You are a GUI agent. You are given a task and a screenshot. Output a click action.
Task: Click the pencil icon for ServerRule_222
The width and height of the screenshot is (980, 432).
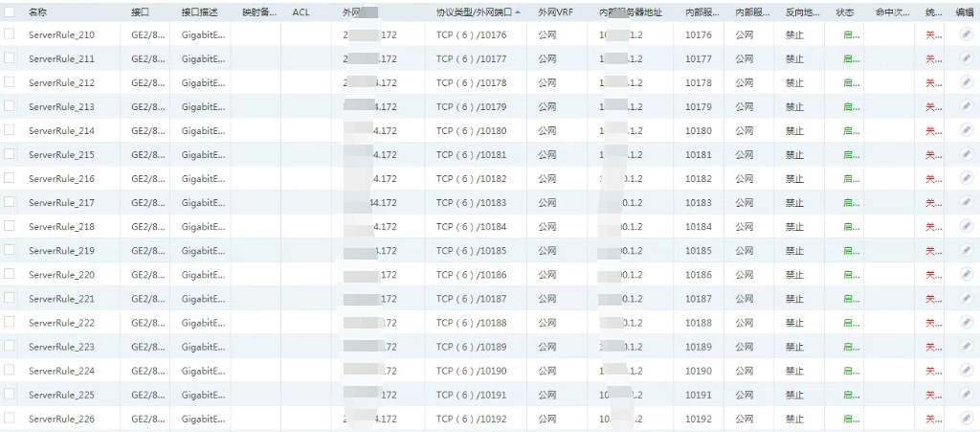[x=967, y=323]
